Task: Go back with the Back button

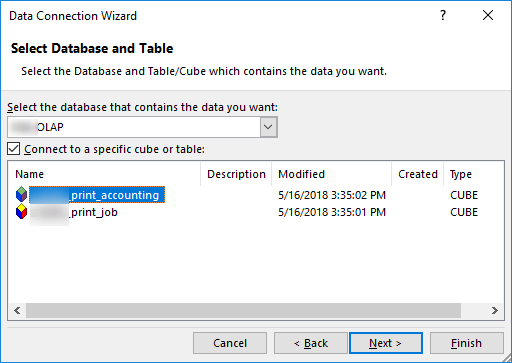Action: (311, 343)
